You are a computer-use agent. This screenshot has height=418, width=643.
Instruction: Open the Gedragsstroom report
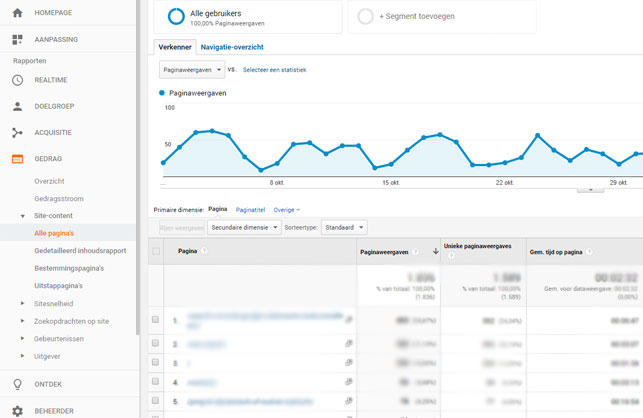click(59, 199)
